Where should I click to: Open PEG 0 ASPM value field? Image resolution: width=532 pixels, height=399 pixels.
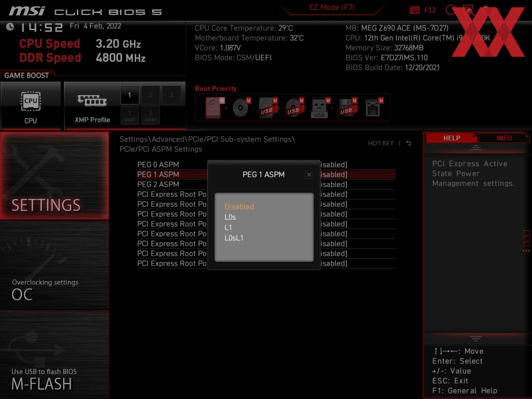334,165
